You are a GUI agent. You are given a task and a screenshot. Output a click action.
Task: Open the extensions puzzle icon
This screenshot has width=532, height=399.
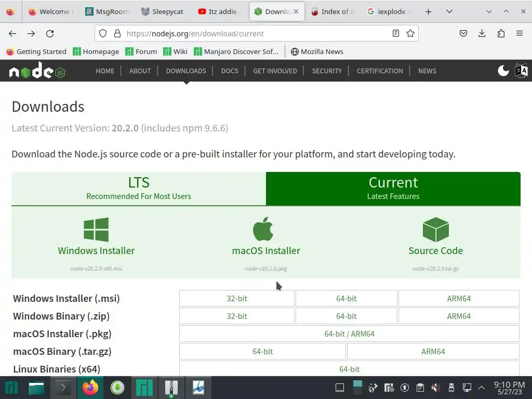point(501,34)
